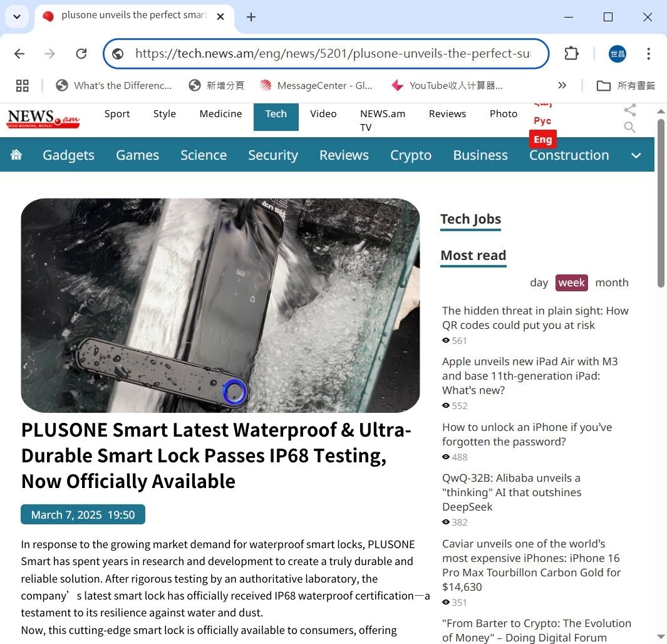Open Reviews in the blue category bar
This screenshot has width=667, height=644.
point(344,155)
